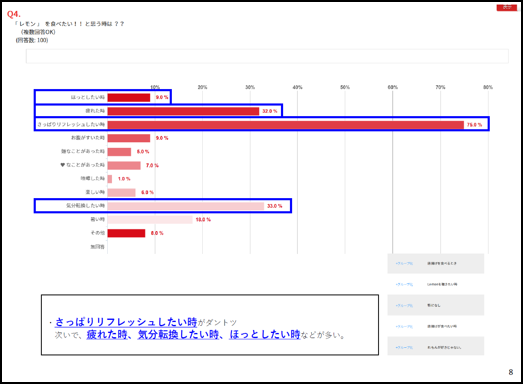The image size is (523, 384).
Task: Click the 8.0% value label
Action: click(157, 233)
